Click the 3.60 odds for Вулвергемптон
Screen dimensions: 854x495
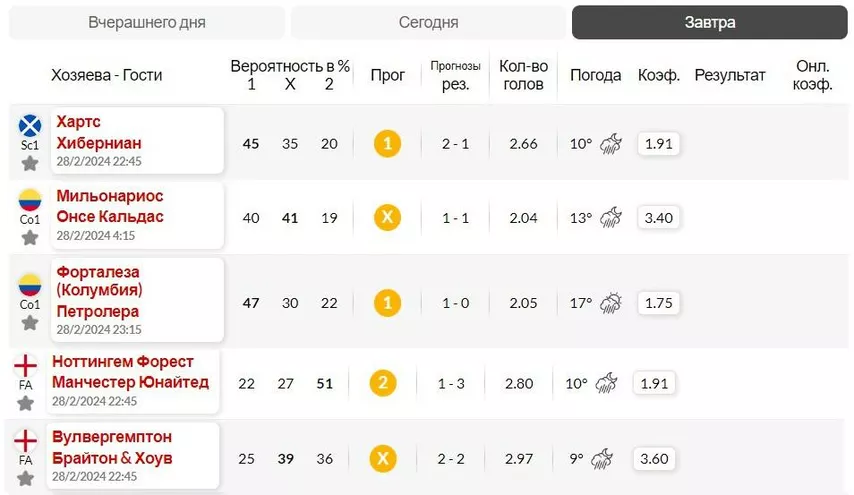point(654,459)
